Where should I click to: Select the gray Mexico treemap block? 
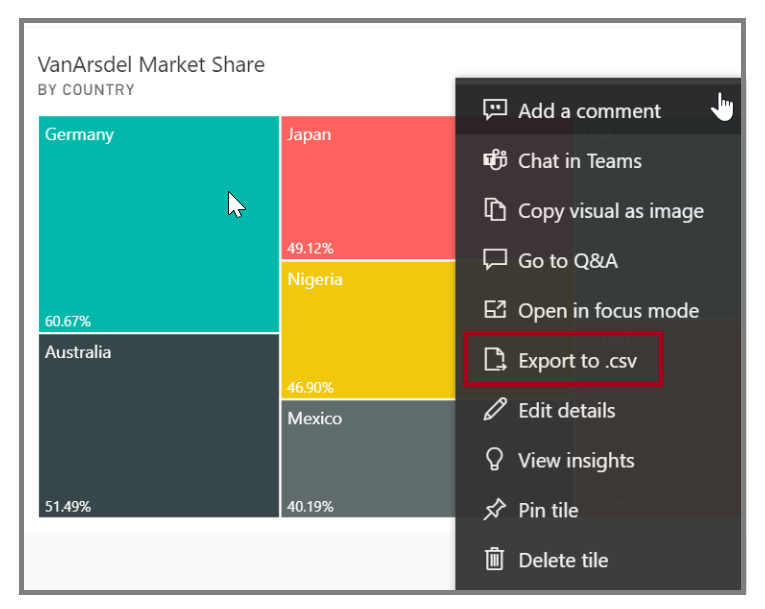pyautogui.click(x=368, y=459)
